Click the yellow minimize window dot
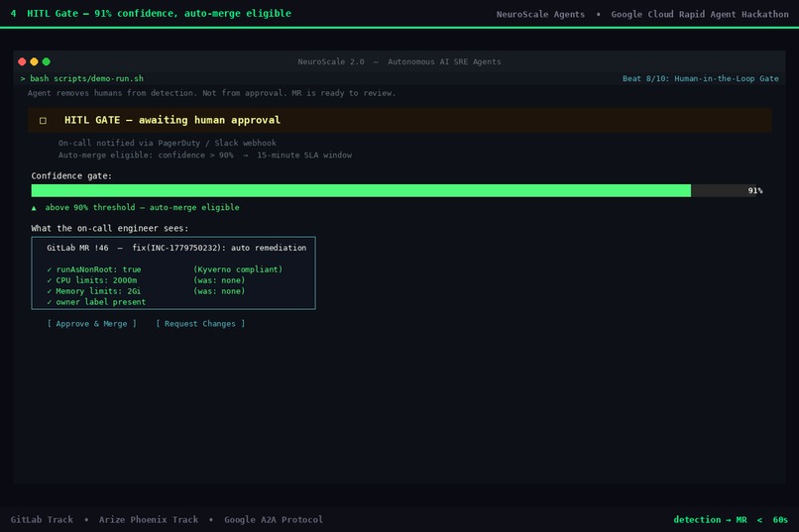This screenshot has width=799, height=532. point(34,61)
